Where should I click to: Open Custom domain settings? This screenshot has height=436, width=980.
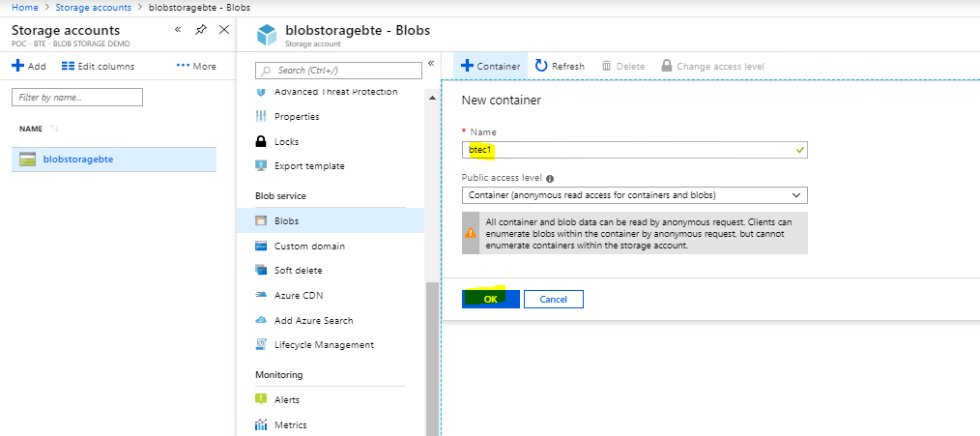[x=309, y=246]
